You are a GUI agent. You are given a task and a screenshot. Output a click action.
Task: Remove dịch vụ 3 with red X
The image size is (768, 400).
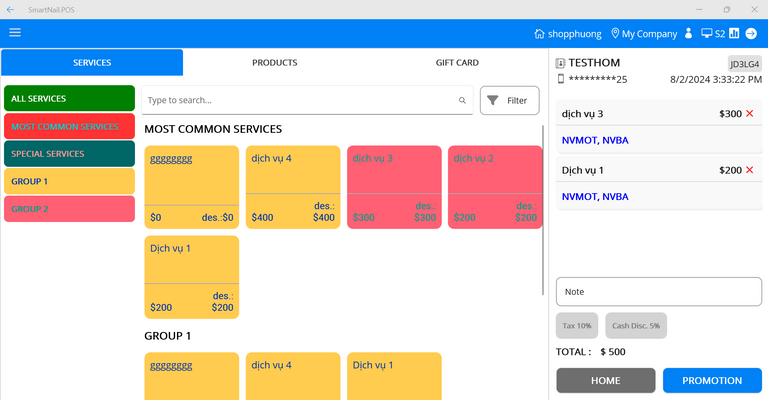tap(750, 114)
